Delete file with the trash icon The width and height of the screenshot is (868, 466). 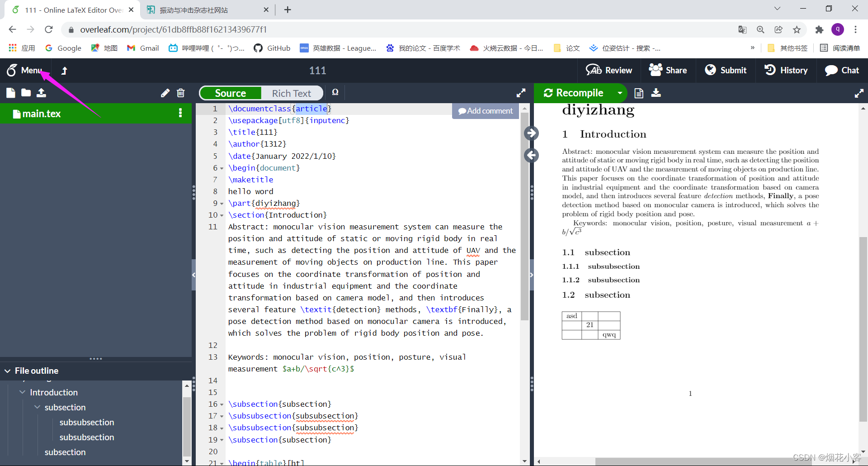coord(181,93)
